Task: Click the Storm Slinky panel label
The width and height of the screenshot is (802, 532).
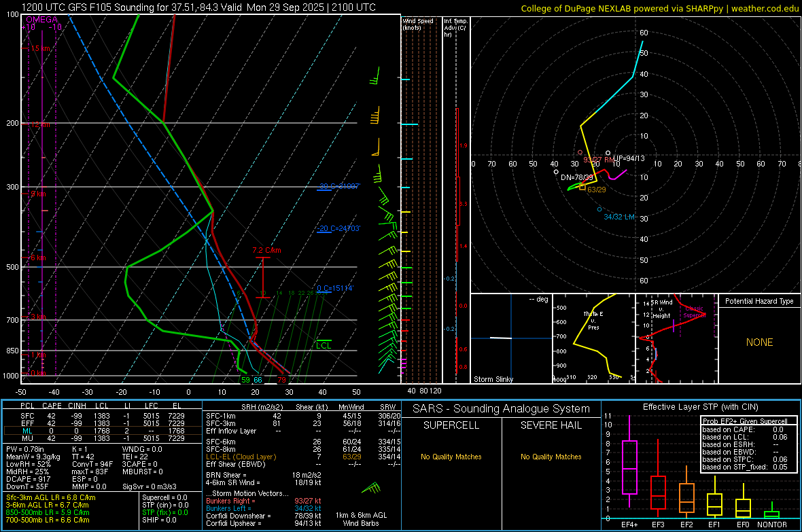Action: coord(493,379)
